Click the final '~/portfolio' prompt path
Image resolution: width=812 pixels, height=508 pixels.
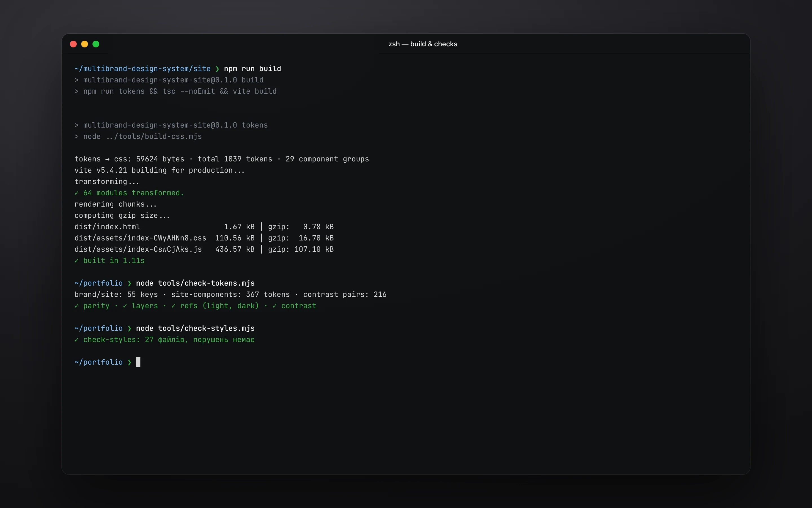tap(99, 362)
